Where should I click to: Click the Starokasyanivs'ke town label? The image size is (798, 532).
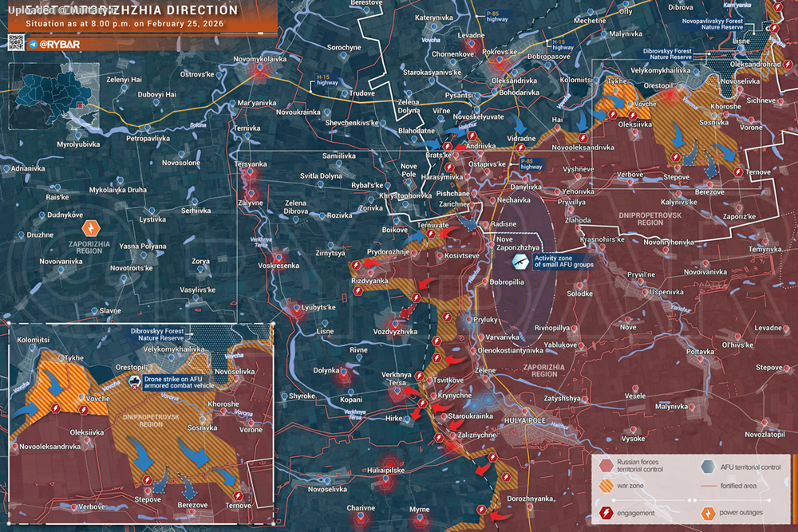pyautogui.click(x=432, y=73)
